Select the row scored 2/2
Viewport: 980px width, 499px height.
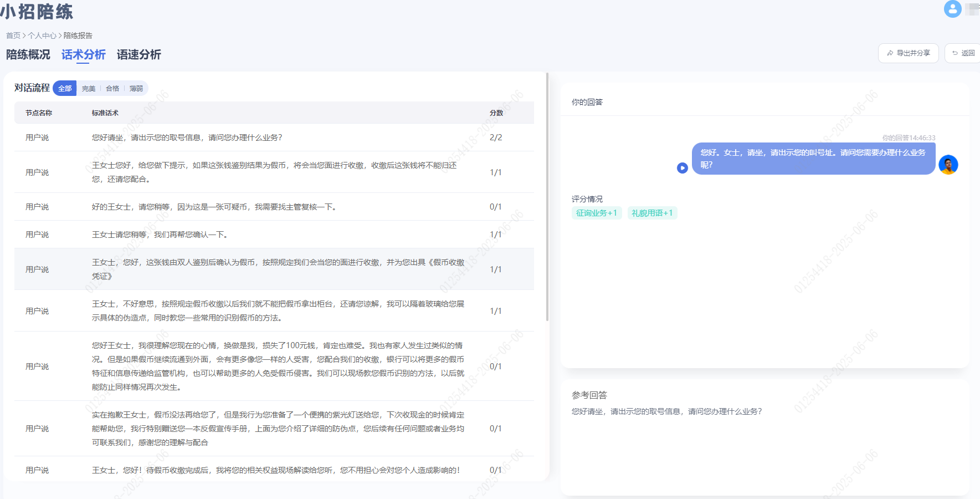[274, 138]
